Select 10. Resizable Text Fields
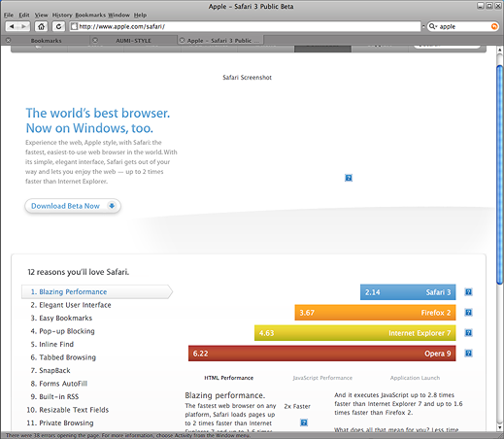The width and height of the screenshot is (504, 439). [x=68, y=410]
